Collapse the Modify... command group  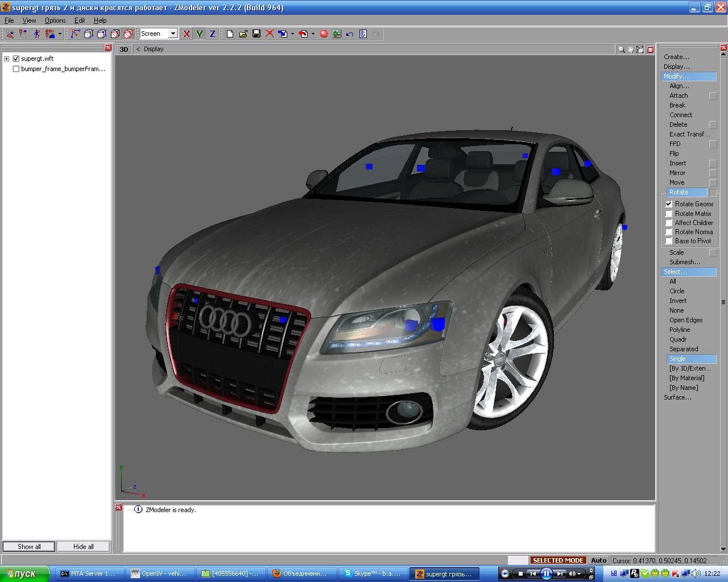[689, 76]
